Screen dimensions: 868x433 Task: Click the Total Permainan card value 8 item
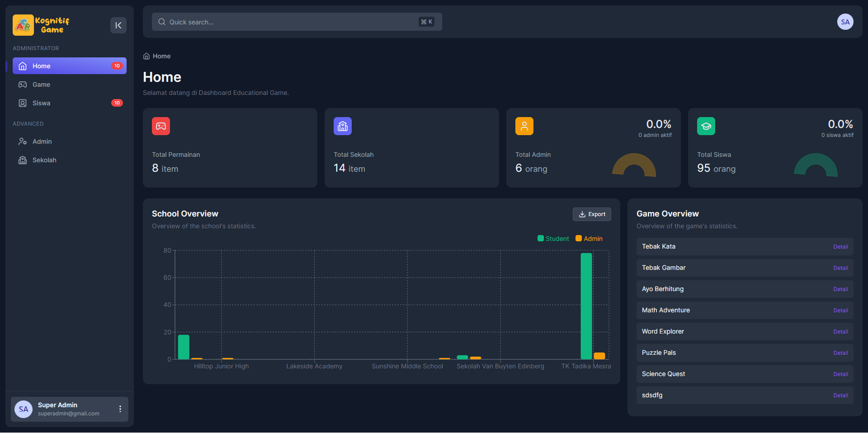[x=165, y=168]
